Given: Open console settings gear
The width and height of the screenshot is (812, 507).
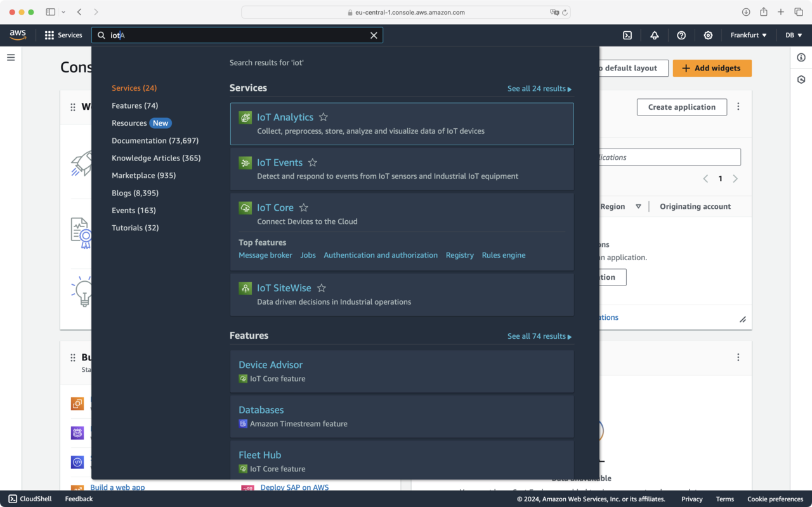Looking at the screenshot, I should pos(708,36).
